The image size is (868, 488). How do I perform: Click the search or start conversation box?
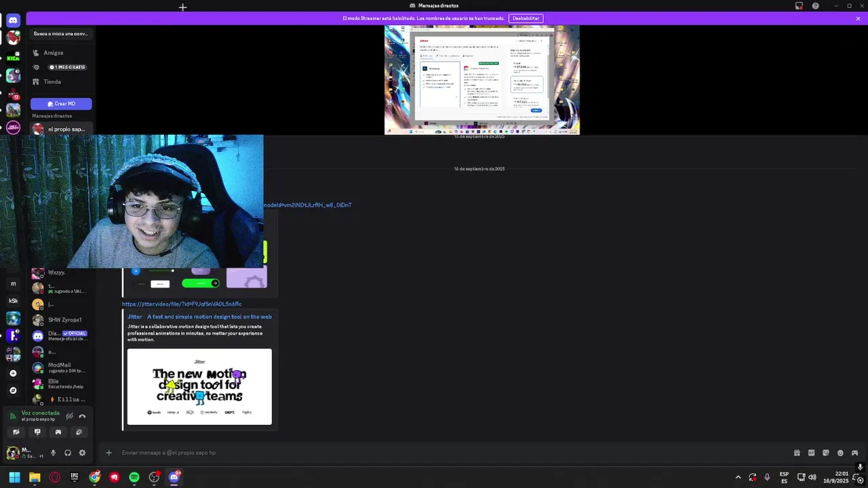(x=61, y=34)
